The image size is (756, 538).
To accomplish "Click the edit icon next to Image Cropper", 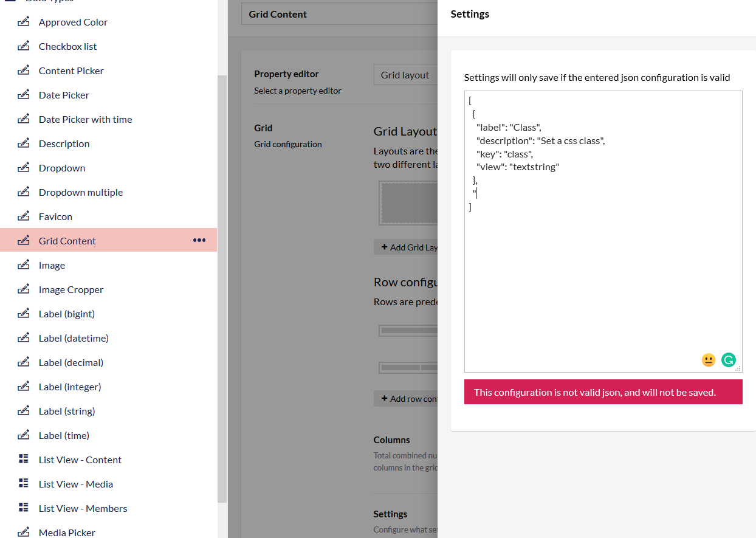I will (23, 289).
